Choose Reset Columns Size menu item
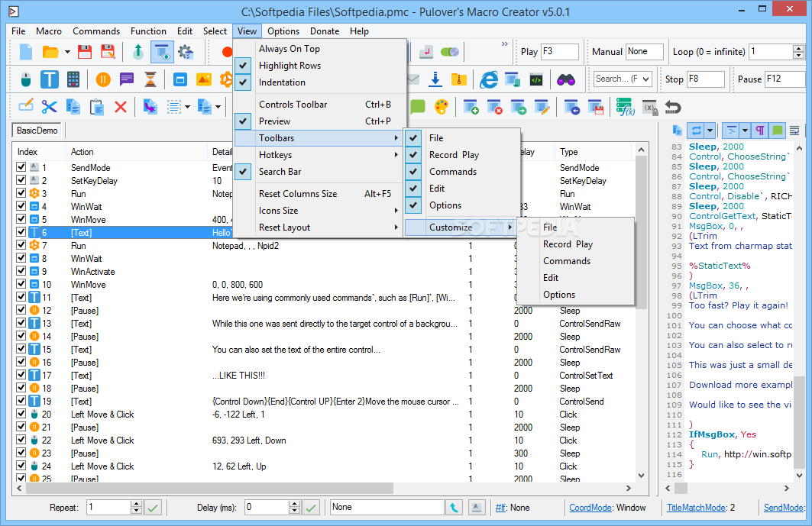 click(319, 194)
